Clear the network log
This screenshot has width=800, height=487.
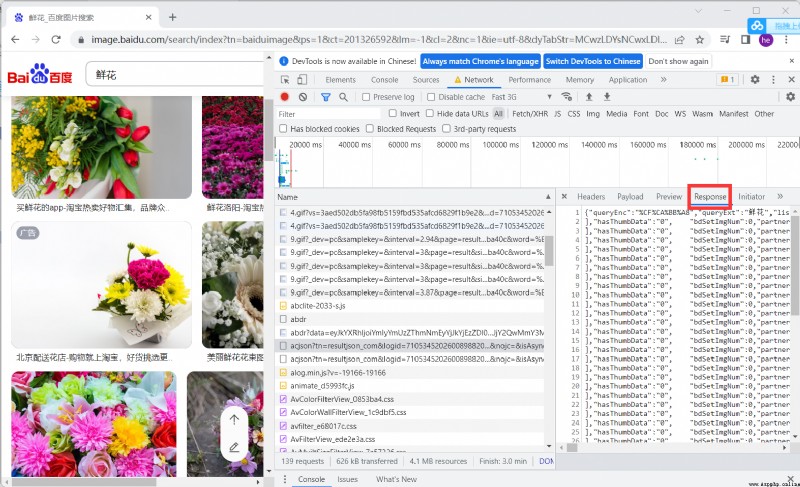[x=303, y=96]
